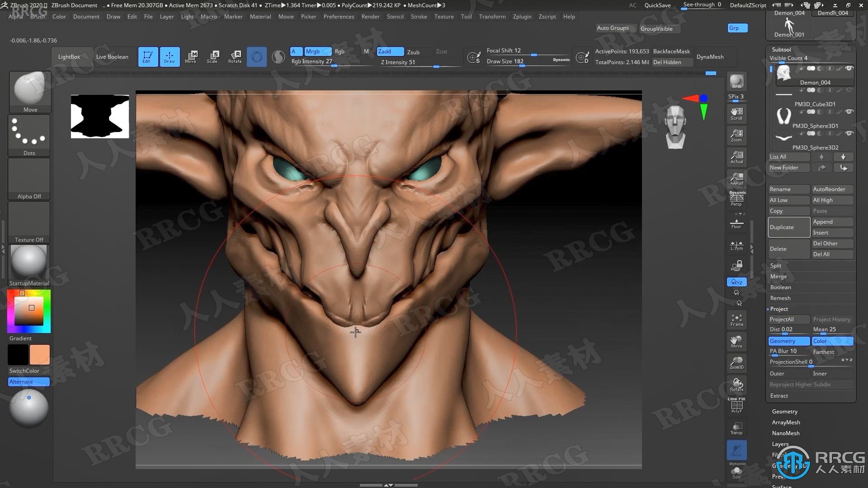Screen dimensions: 868x488
Task: Enable DynaMesh on the mesh
Action: pos(710,56)
